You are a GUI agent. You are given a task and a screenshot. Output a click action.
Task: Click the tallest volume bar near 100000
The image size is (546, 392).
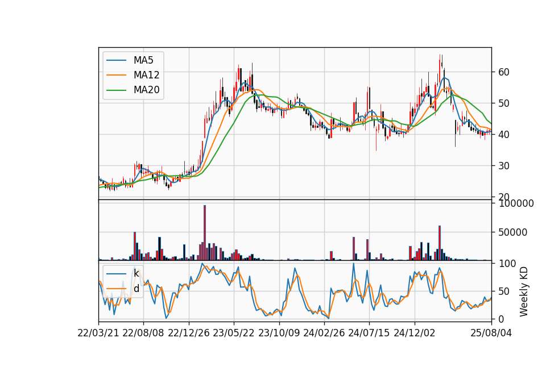click(205, 233)
